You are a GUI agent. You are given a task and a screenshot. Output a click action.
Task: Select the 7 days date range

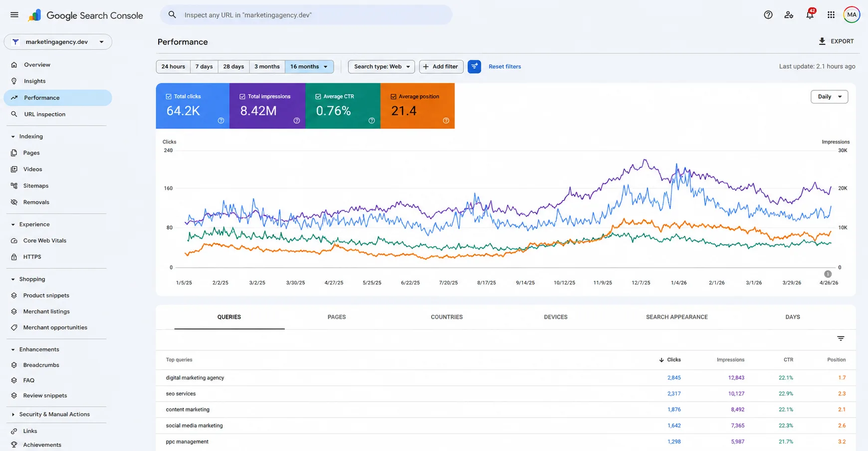point(204,66)
